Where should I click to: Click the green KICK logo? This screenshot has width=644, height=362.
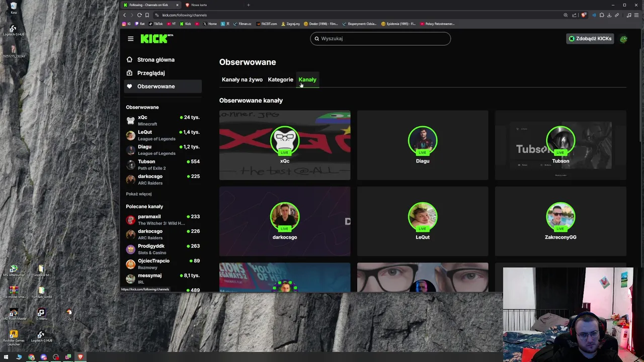tap(156, 39)
